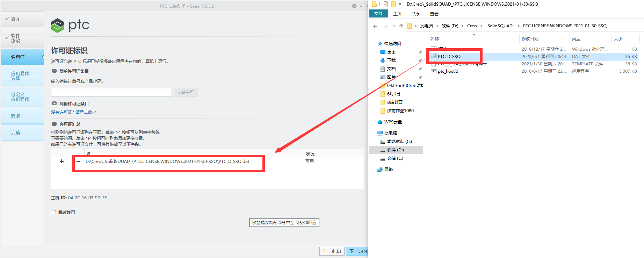The width and height of the screenshot is (644, 258).
Task: Click the Explorer forward arrow
Action: tap(385, 26)
